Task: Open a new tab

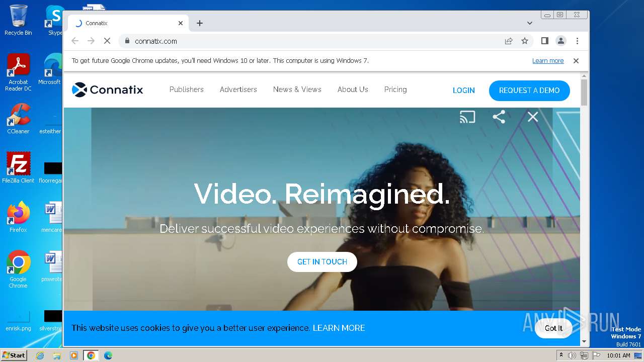Action: click(200, 23)
